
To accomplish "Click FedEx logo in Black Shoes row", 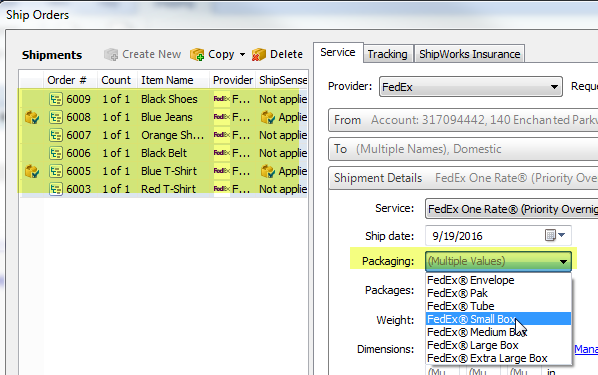I will point(222,99).
